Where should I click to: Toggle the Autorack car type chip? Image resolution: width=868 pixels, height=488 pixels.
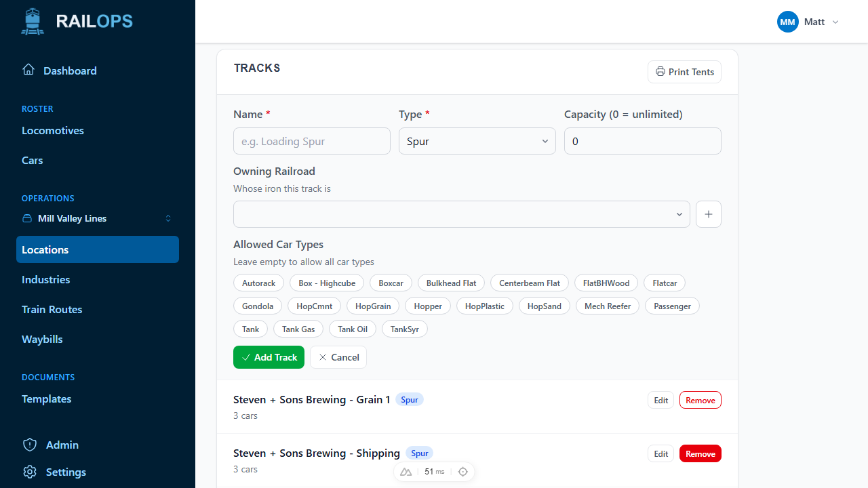[x=259, y=283]
